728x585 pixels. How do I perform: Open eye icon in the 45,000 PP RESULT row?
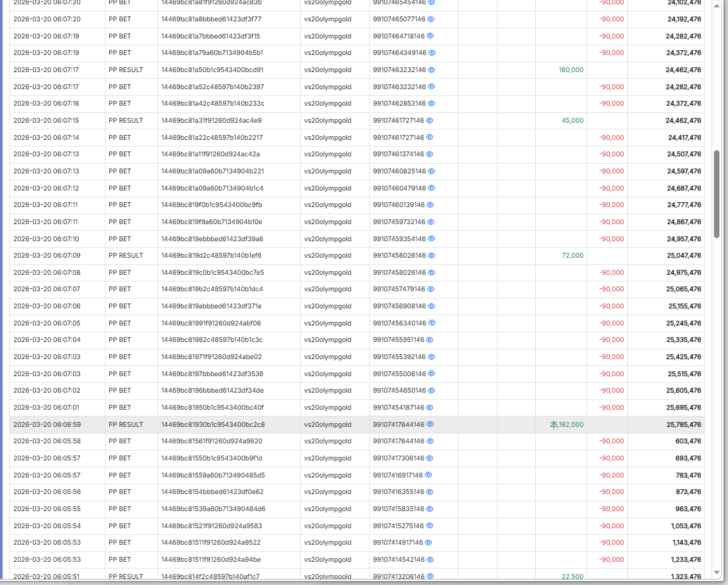(430, 120)
